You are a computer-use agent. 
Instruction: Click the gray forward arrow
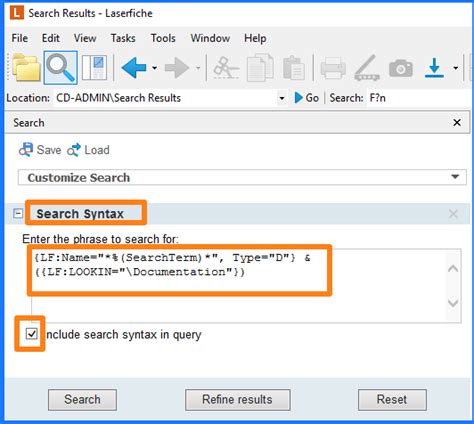tap(177, 68)
